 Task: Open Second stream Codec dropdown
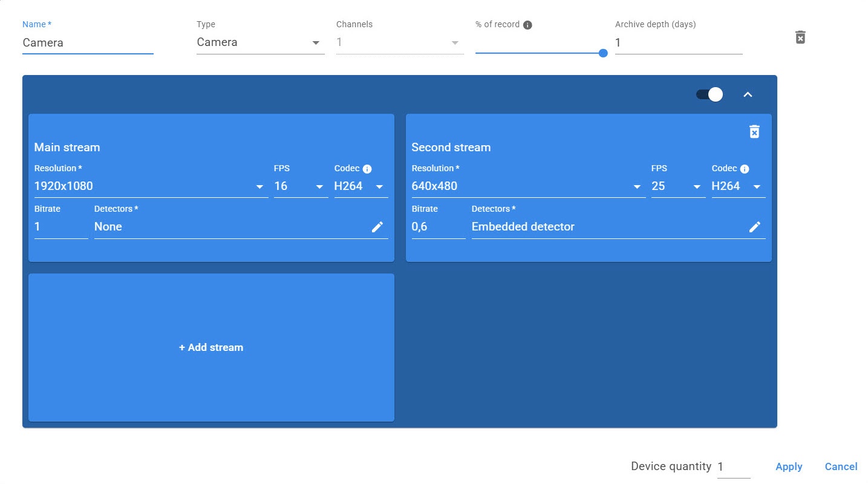738,186
